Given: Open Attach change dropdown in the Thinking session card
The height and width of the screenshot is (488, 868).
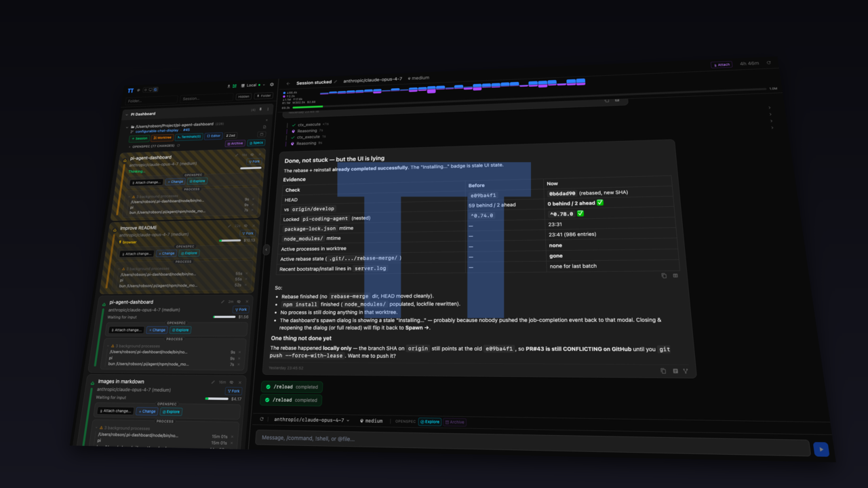Looking at the screenshot, I should point(146,182).
